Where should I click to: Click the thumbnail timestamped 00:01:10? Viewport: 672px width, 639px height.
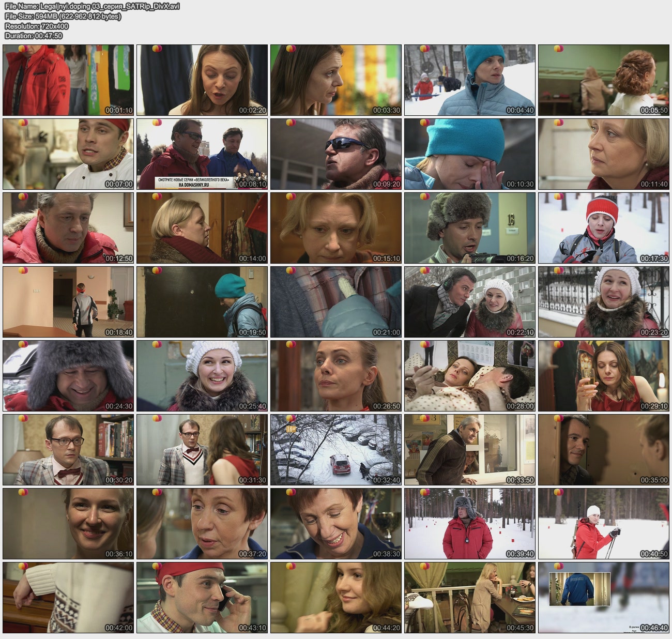click(x=68, y=80)
